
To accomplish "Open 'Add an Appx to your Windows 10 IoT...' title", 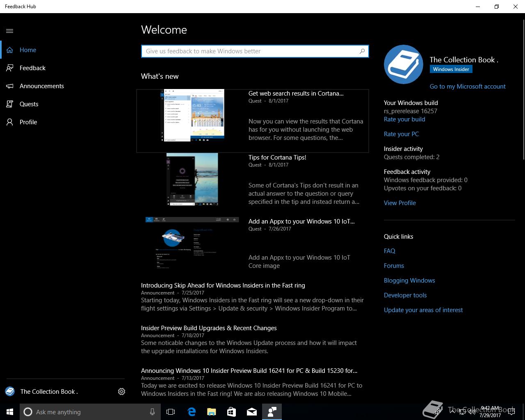I will tap(301, 221).
